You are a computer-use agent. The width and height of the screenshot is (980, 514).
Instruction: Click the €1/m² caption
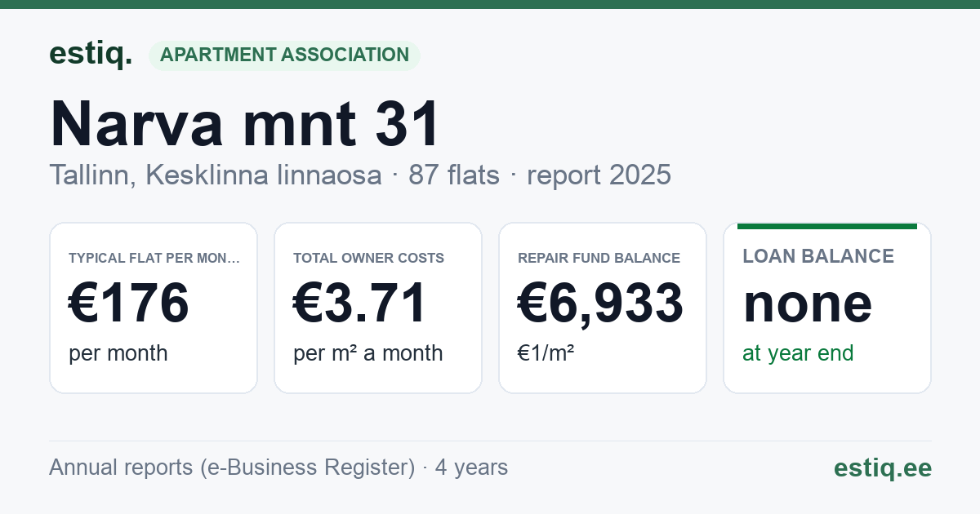(546, 353)
